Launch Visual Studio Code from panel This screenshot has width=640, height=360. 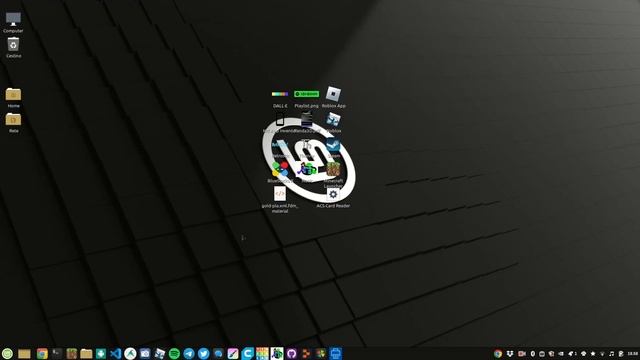pos(116,353)
